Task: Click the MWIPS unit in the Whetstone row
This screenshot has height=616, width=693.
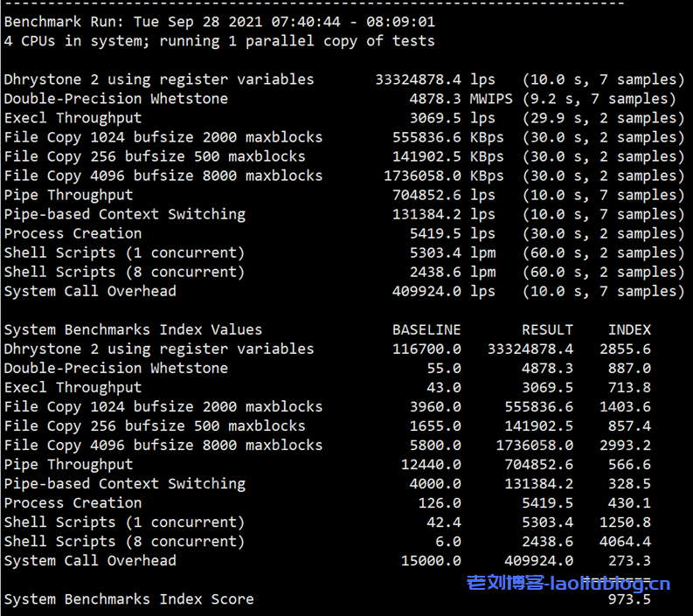Action: (x=491, y=99)
